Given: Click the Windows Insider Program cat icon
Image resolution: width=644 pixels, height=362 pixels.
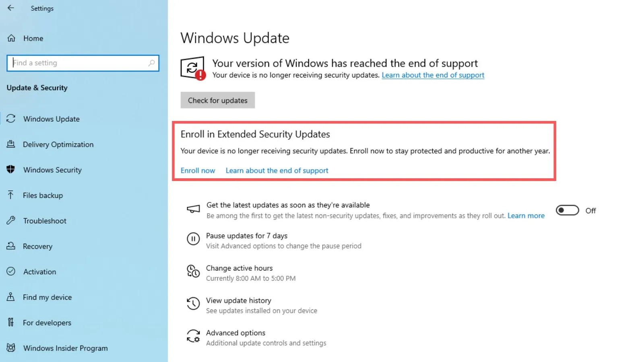Looking at the screenshot, I should 11,348.
